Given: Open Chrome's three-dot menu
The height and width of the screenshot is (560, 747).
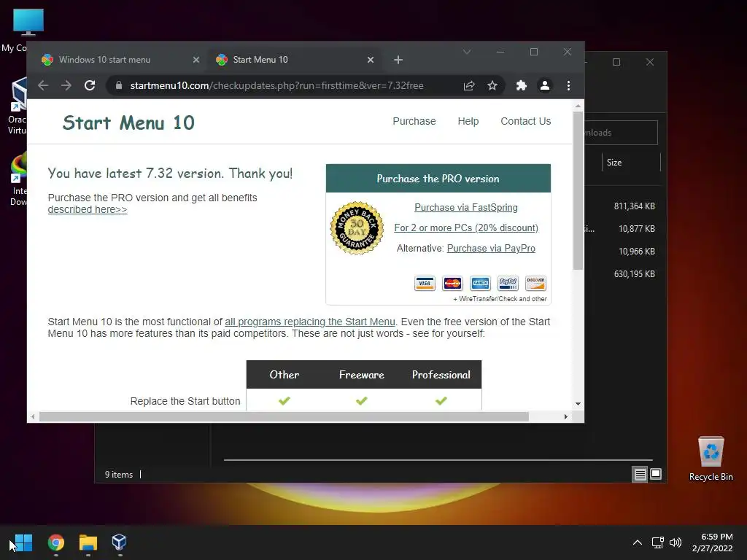Looking at the screenshot, I should click(568, 86).
